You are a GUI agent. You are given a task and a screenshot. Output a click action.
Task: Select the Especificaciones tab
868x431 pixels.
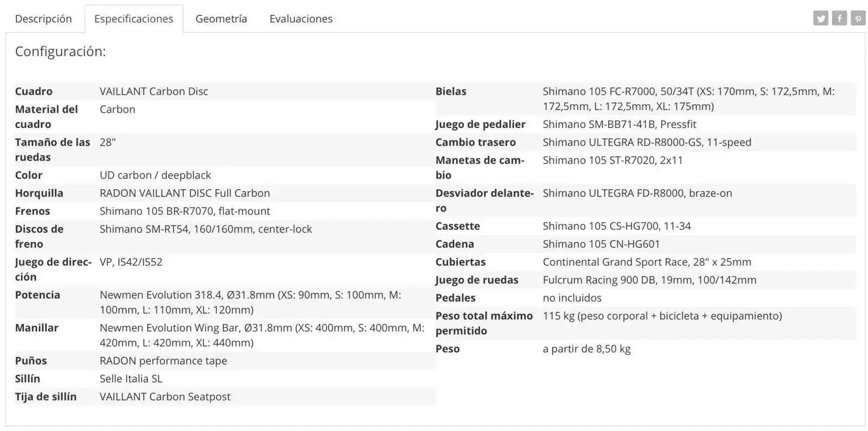(133, 18)
